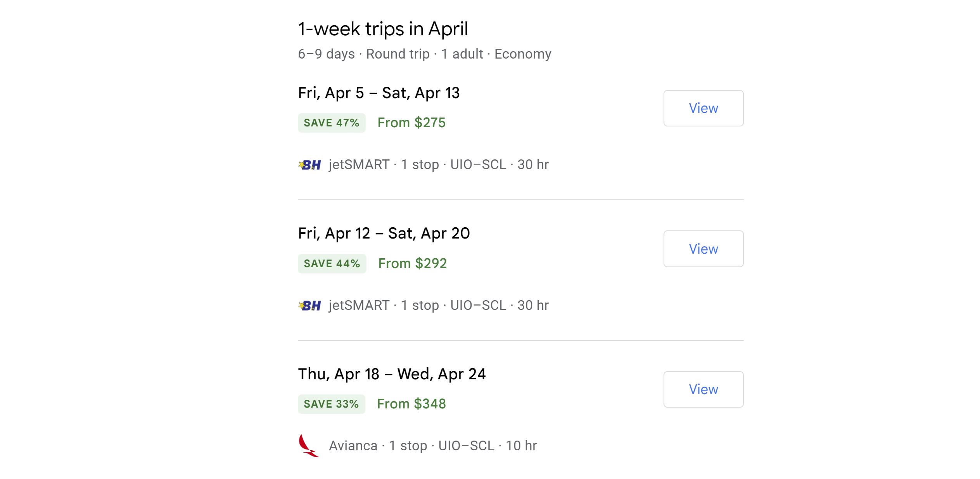The image size is (980, 479).
Task: Click the 'From $292' price
Action: point(412,264)
